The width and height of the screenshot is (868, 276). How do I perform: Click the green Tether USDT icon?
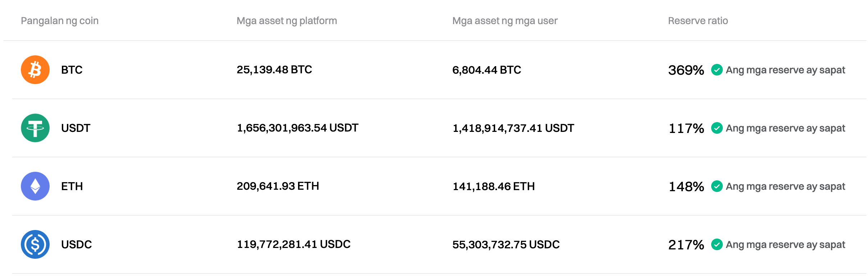click(35, 128)
